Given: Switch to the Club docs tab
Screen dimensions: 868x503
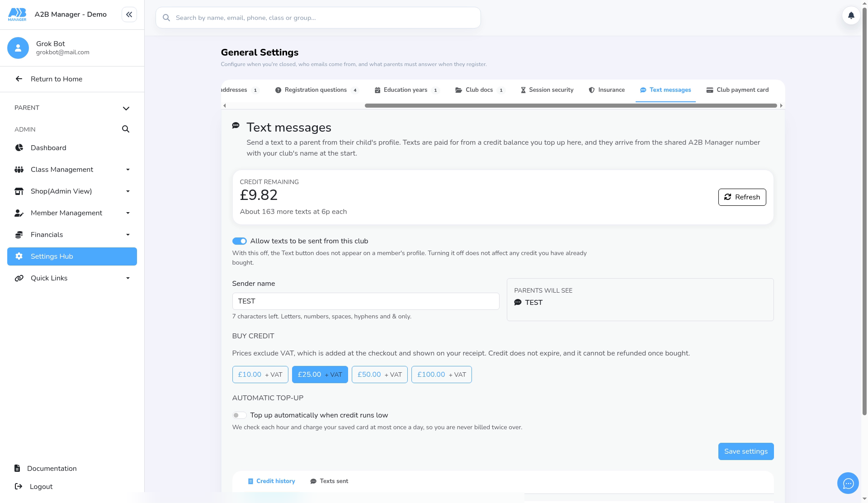Looking at the screenshot, I should point(480,90).
